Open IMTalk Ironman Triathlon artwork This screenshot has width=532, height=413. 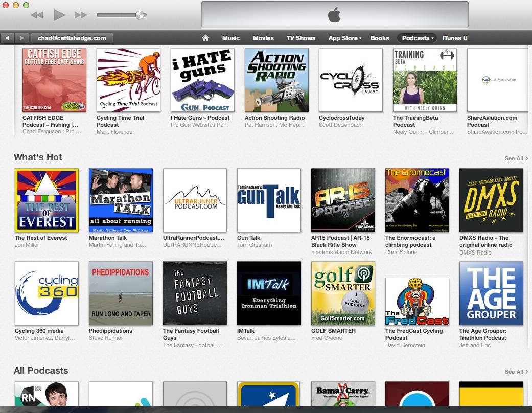click(x=269, y=293)
